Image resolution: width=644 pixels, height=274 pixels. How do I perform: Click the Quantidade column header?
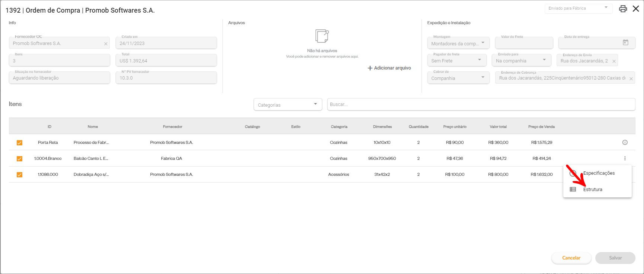pos(419,127)
